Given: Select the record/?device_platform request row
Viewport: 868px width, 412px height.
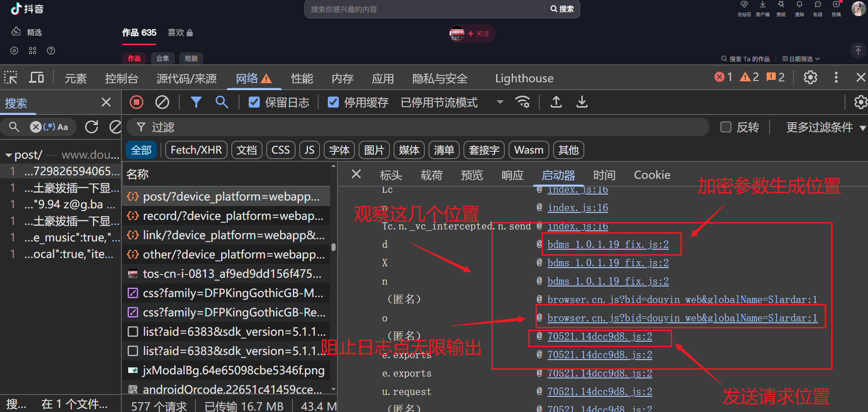Looking at the screenshot, I should 226,216.
